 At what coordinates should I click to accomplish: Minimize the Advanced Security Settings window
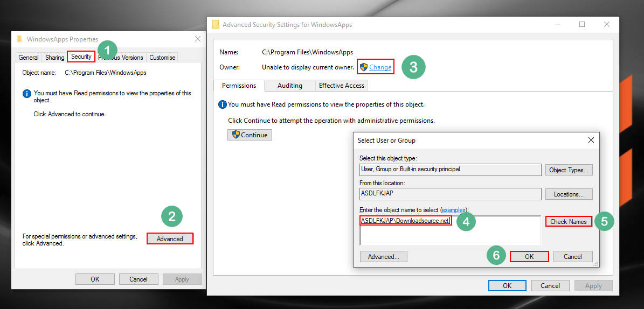tap(557, 25)
